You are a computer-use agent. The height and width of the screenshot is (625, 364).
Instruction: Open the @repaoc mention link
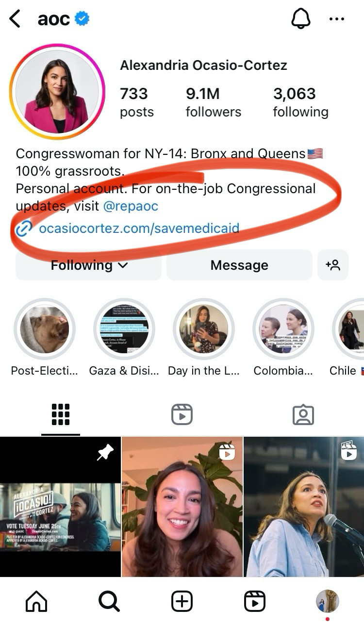click(x=131, y=206)
